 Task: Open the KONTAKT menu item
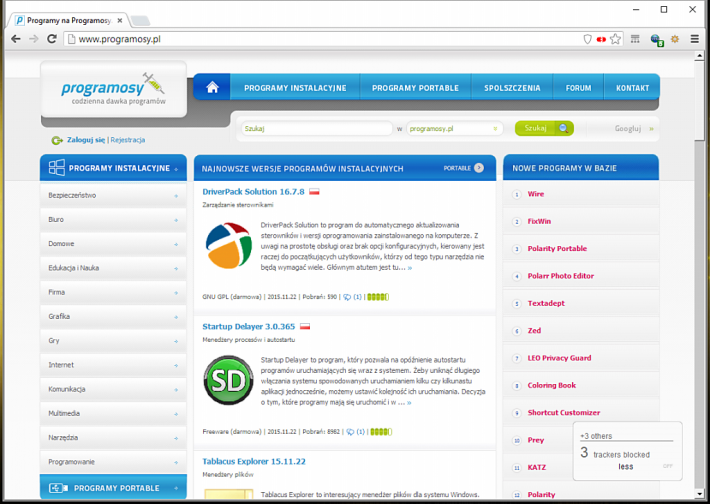[x=632, y=88]
